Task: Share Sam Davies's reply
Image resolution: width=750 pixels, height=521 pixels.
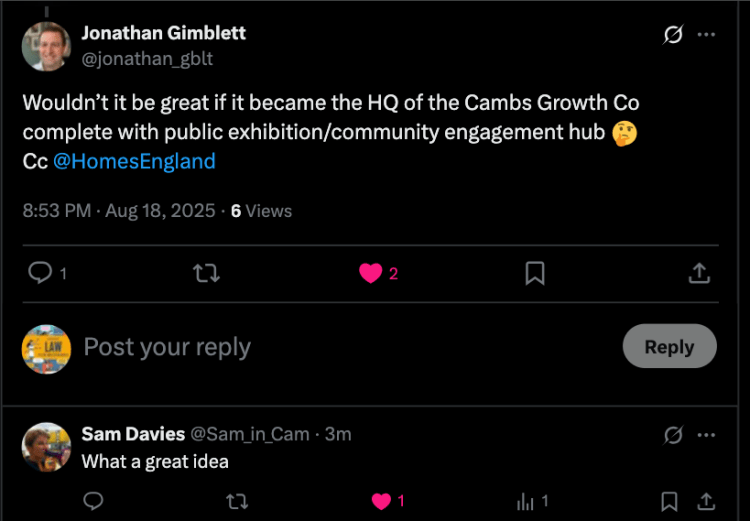Action: coord(705,501)
